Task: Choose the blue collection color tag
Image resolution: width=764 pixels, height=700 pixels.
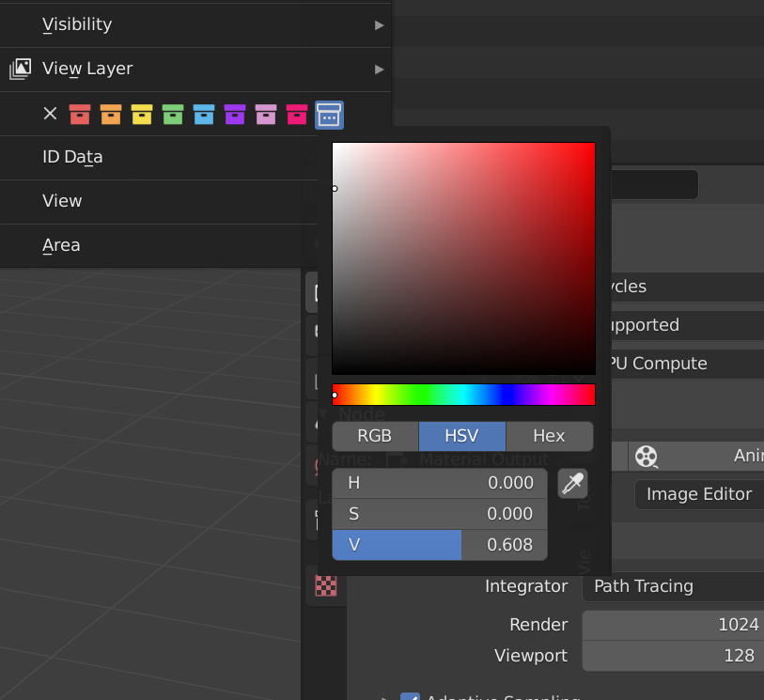Action: click(x=204, y=115)
